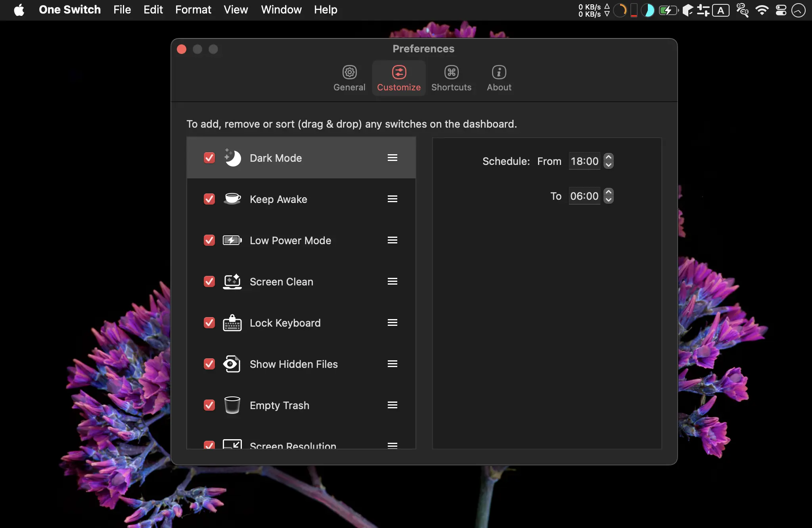Disable the Lock Keyboard checkbox
The width and height of the screenshot is (812, 528).
tap(209, 323)
